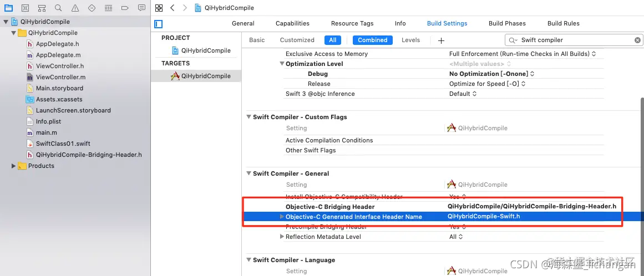
Task: Open Release Optimize for Speed dropdown
Action: tap(487, 84)
